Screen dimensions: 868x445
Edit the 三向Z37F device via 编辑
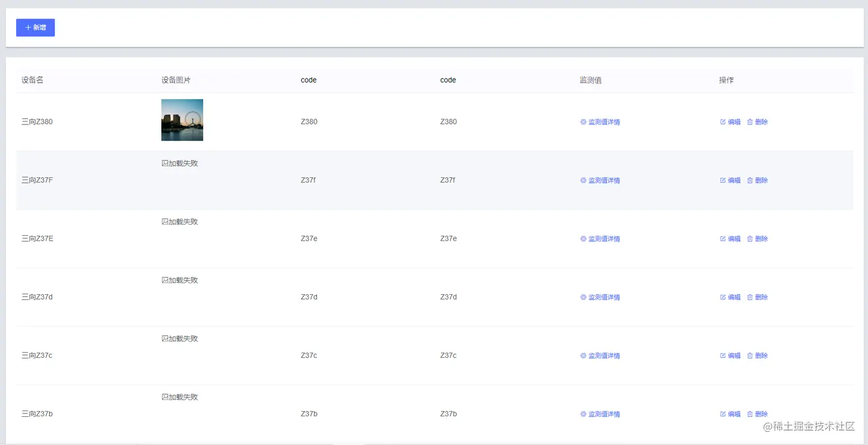click(730, 181)
